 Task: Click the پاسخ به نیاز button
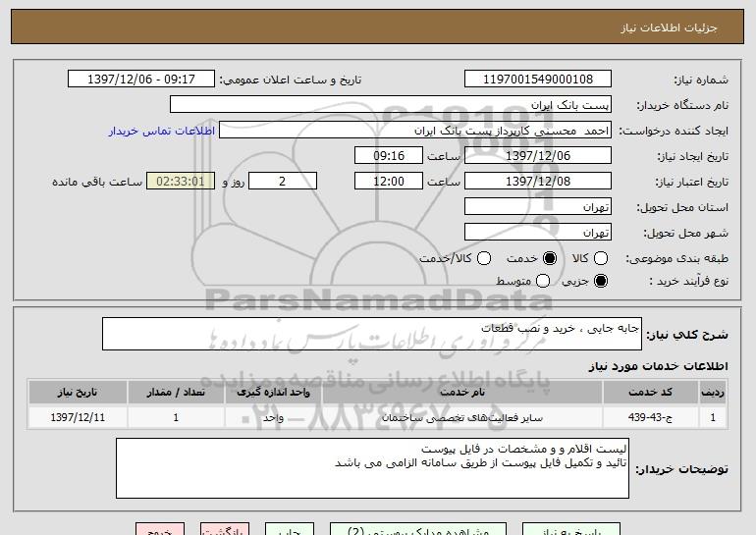tap(571, 529)
